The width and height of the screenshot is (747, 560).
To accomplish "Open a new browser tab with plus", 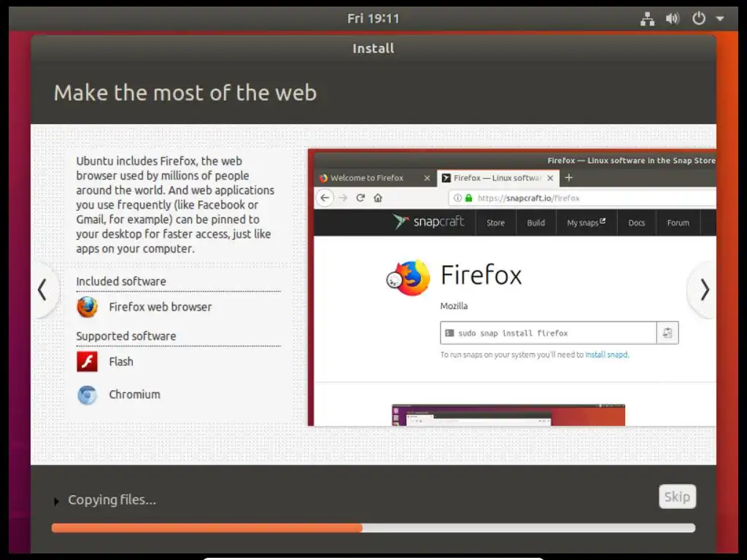I will (569, 178).
